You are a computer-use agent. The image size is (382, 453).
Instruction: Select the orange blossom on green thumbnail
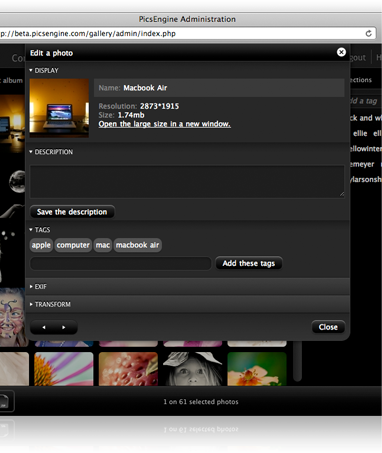(x=257, y=369)
